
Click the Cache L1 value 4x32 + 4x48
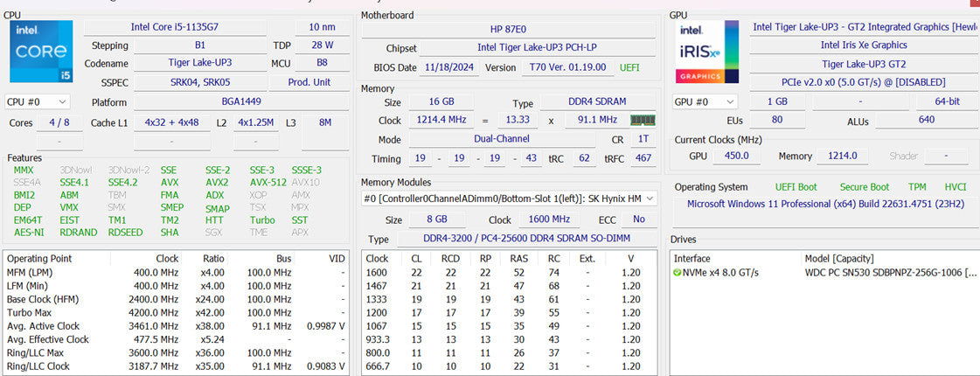[x=171, y=122]
